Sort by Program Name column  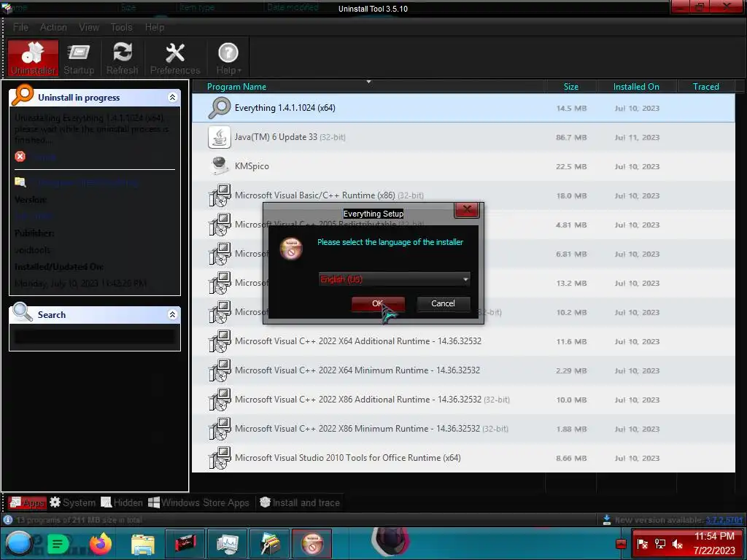pyautogui.click(x=237, y=87)
